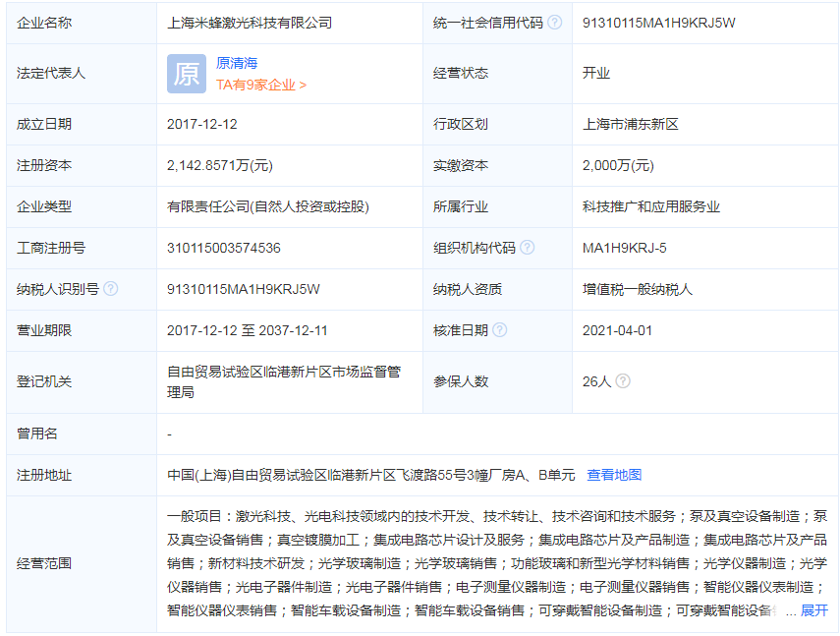This screenshot has height=636, width=840.
Task: Click 企业名称 label
Action: pyautogui.click(x=44, y=23)
